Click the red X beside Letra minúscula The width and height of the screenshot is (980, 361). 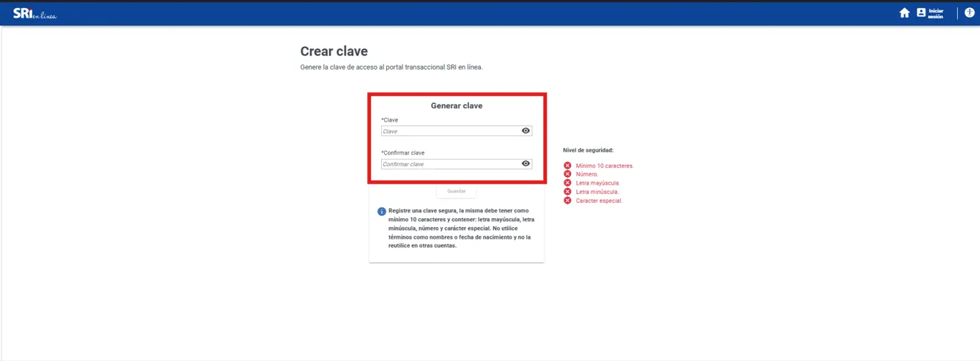567,192
